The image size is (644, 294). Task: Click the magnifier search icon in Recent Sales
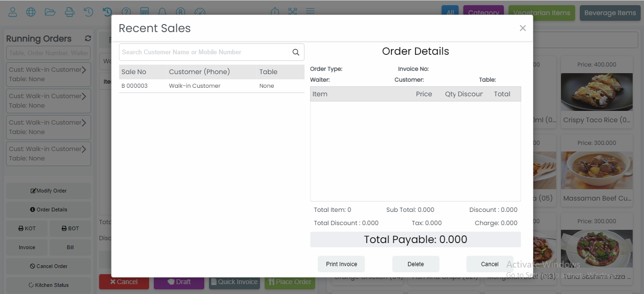296,52
